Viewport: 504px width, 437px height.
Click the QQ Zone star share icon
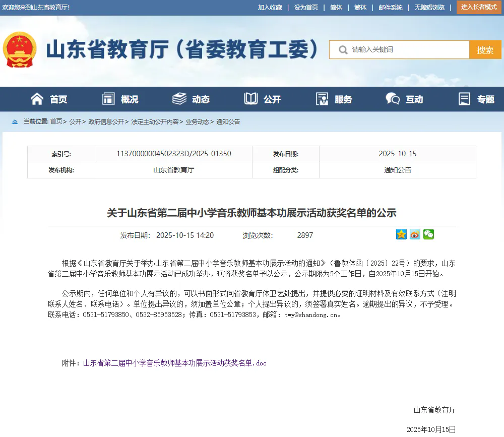[401, 234]
